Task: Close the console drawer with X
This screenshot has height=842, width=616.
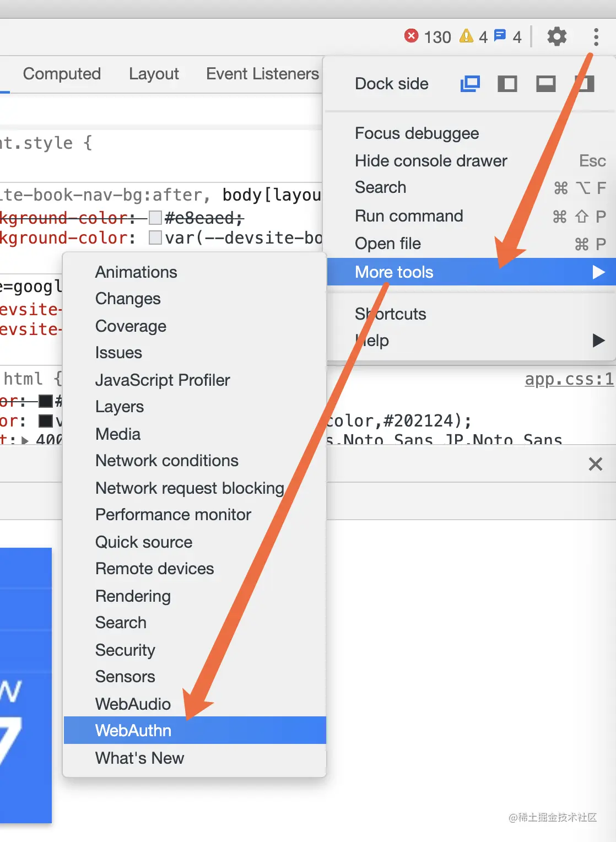Action: coord(596,464)
